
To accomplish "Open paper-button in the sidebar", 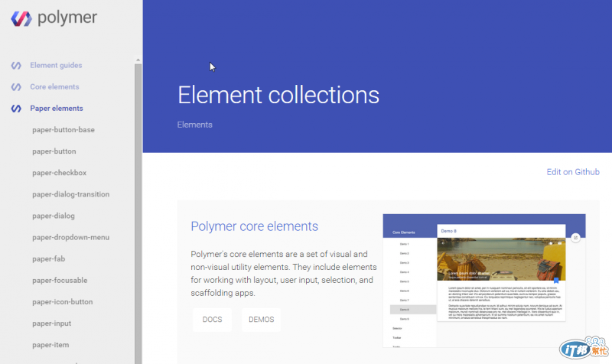I will [54, 151].
